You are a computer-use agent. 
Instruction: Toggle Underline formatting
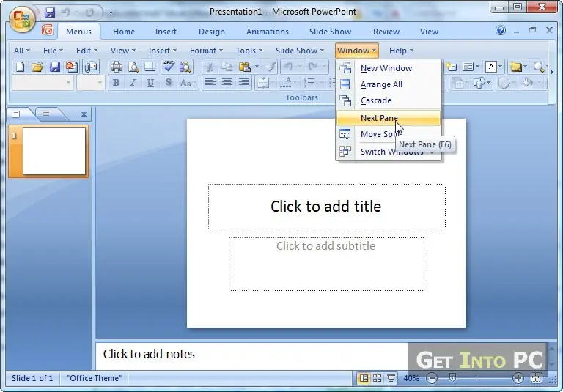coord(150,83)
